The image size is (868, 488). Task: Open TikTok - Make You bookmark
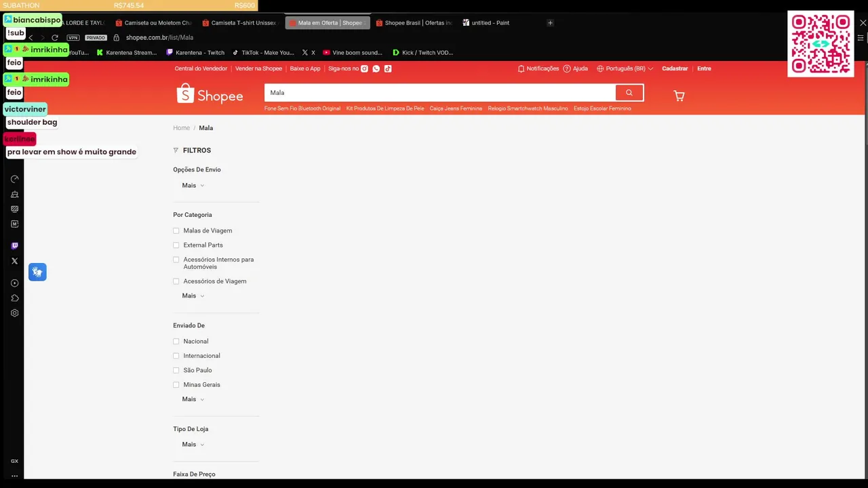coord(263,53)
